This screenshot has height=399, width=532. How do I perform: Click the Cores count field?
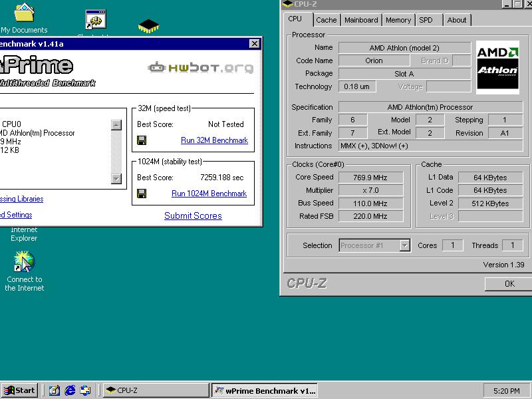(453, 245)
